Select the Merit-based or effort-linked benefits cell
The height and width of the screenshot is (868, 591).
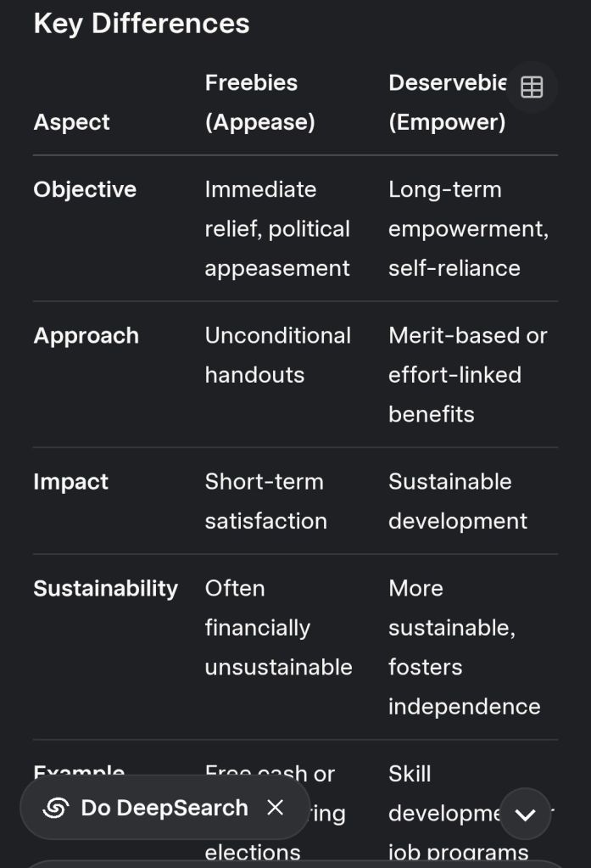[467, 374]
